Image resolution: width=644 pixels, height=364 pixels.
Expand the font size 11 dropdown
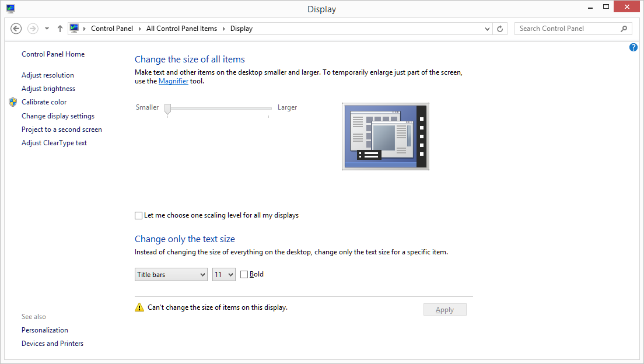tap(223, 275)
